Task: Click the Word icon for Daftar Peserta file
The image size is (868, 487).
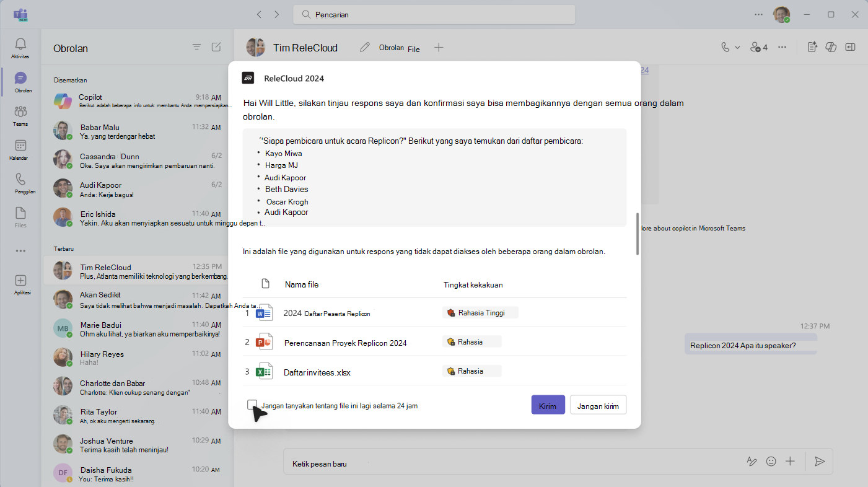Action: click(x=265, y=313)
